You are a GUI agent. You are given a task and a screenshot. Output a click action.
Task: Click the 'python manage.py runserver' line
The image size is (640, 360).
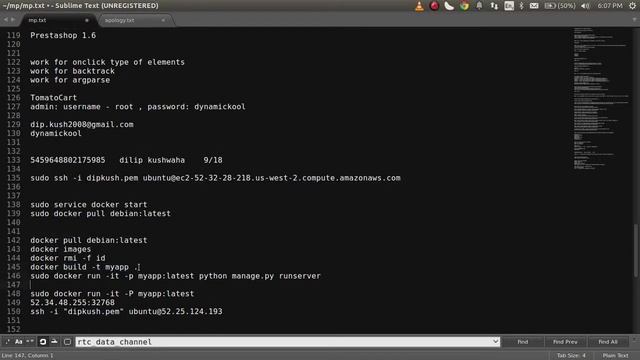(x=176, y=276)
